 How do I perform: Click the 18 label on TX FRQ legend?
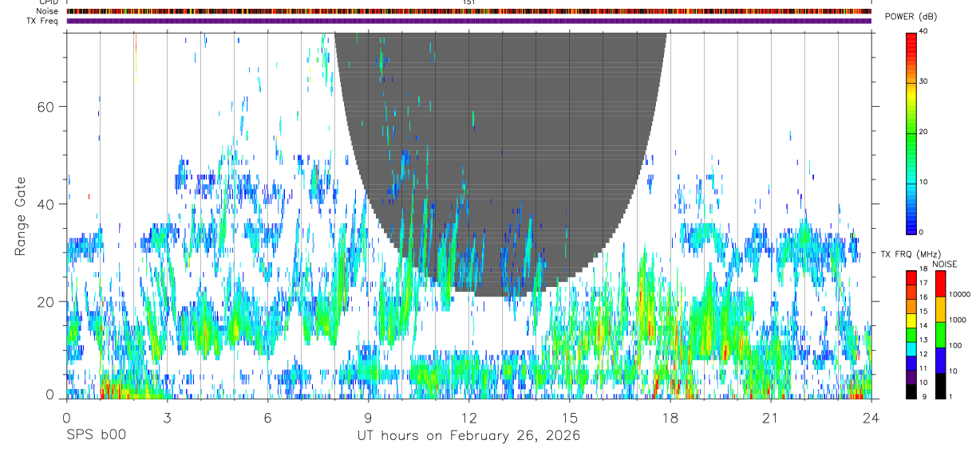pyautogui.click(x=924, y=270)
